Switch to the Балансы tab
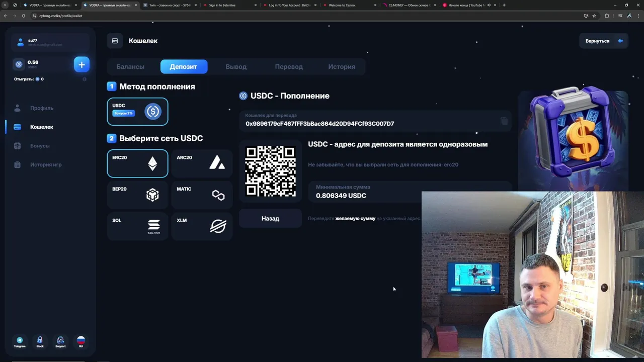 [x=130, y=67]
